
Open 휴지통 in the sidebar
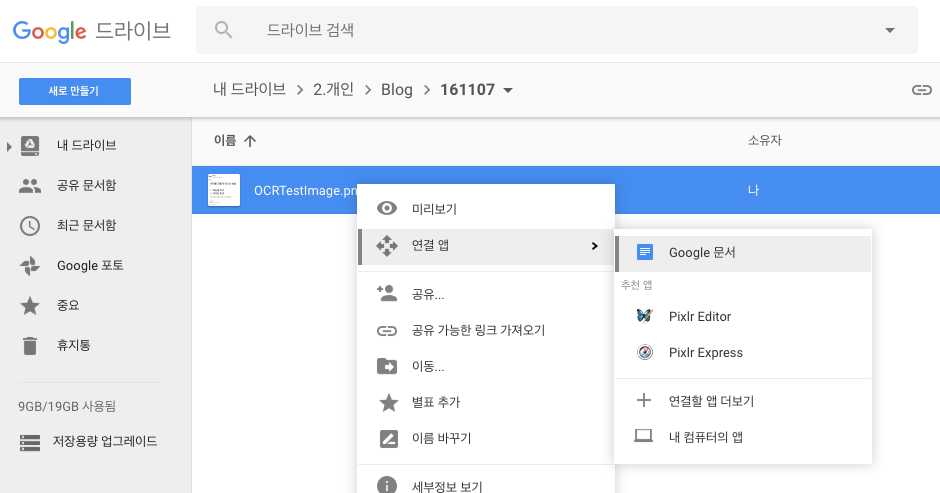(x=73, y=345)
